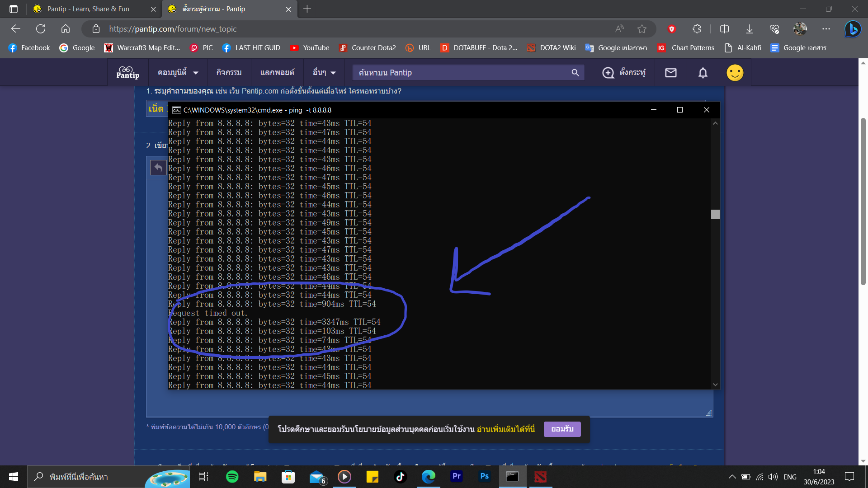Go to browser home page
This screenshot has width=868, height=488.
[x=66, y=29]
